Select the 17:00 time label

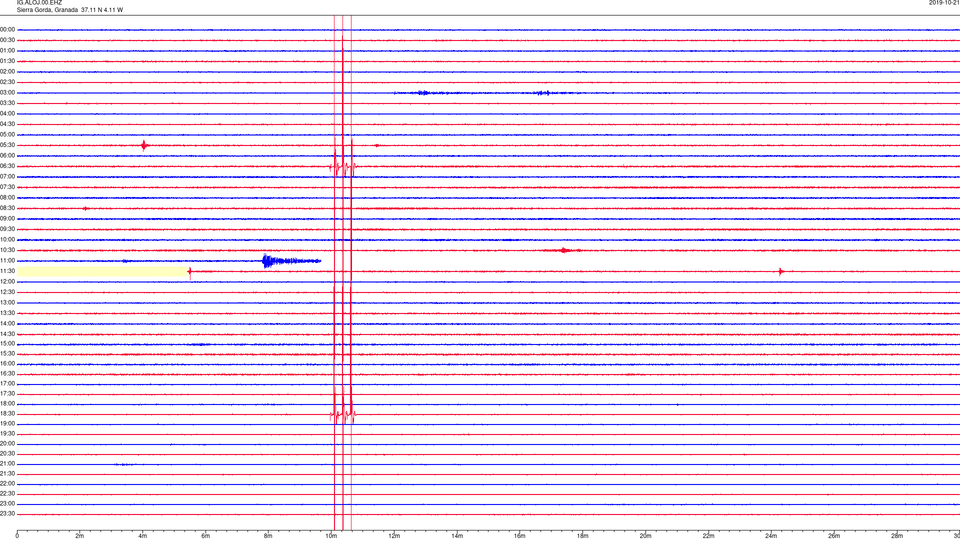coord(7,384)
